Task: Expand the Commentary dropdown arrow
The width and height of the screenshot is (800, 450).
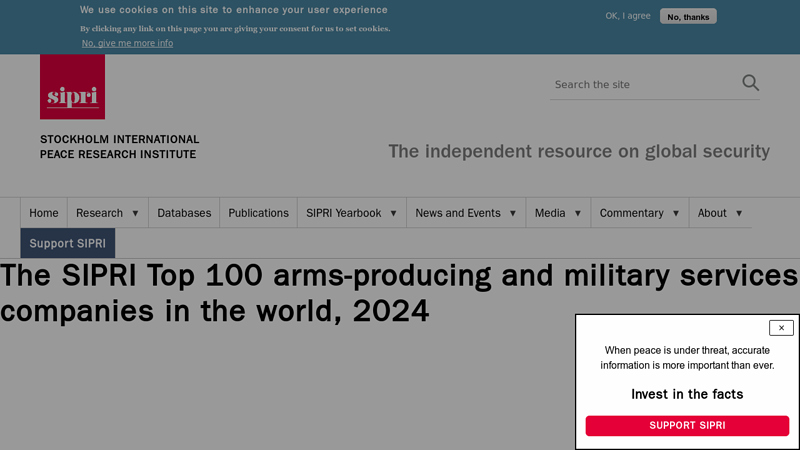Action: (x=676, y=213)
